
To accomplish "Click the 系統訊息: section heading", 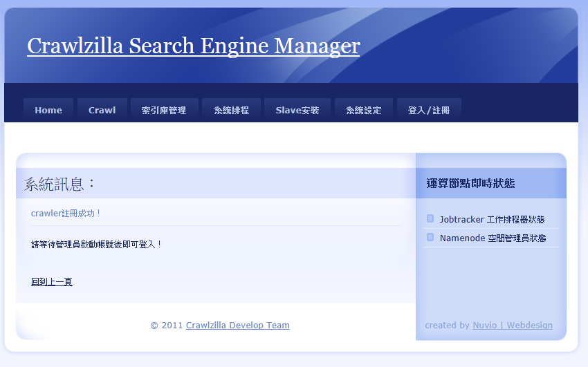I will pyautogui.click(x=59, y=184).
